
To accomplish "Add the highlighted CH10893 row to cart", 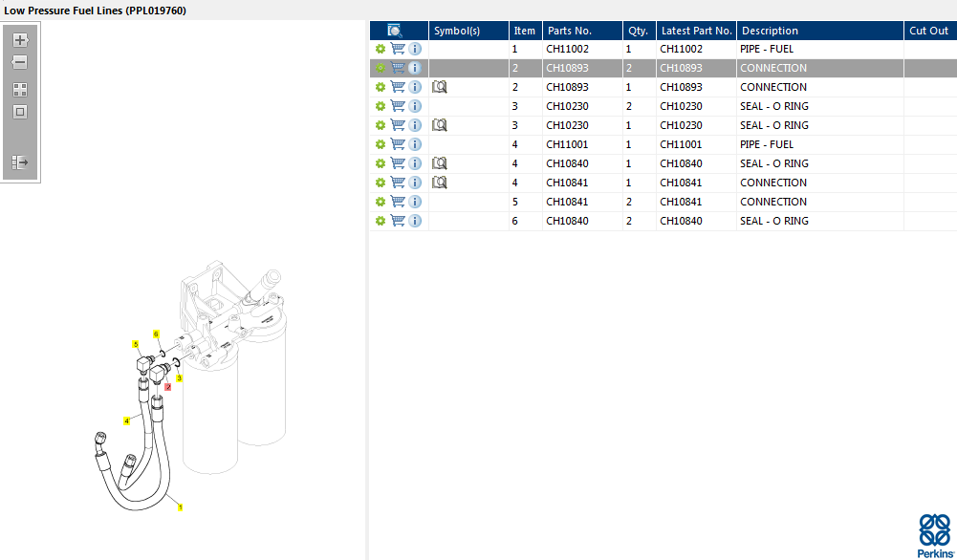I will (x=398, y=68).
